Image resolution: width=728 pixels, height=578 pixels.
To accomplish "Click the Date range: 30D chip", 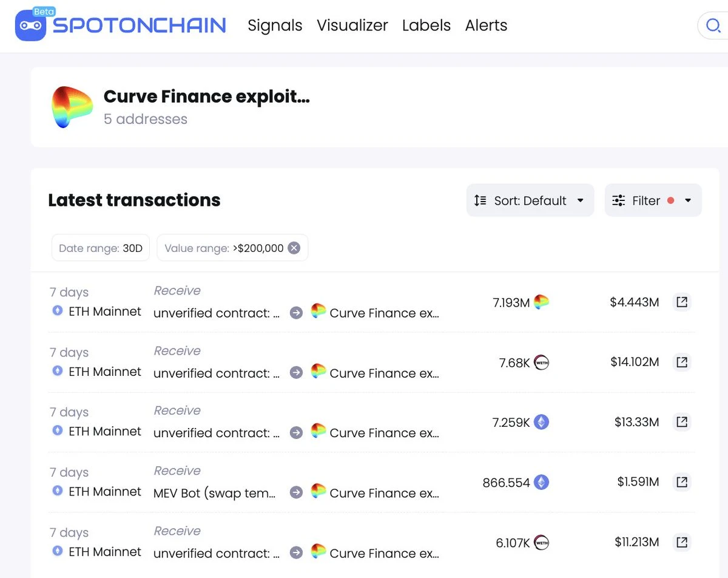I will tap(101, 248).
